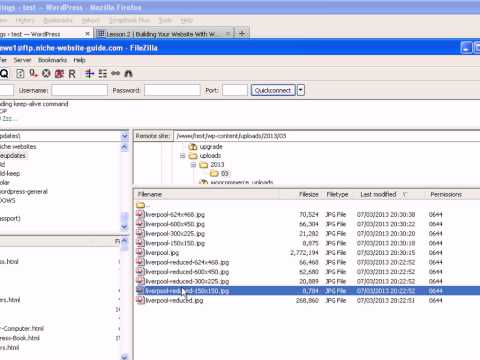480x360 pixels.
Task: Click the upgrade folder icon in remote tree
Action: (x=193, y=147)
